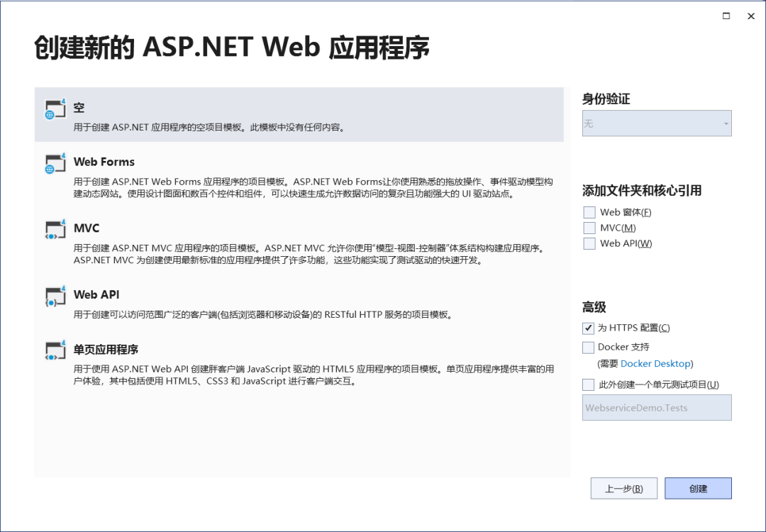The width and height of the screenshot is (766, 532).
Task: Select the 空 template title
Action: click(x=79, y=108)
